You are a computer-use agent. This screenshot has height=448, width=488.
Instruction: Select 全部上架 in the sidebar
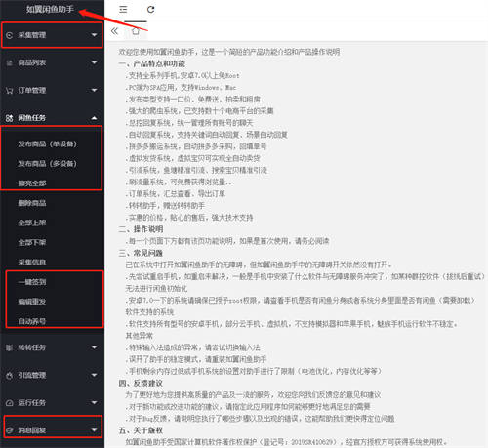pos(32,223)
